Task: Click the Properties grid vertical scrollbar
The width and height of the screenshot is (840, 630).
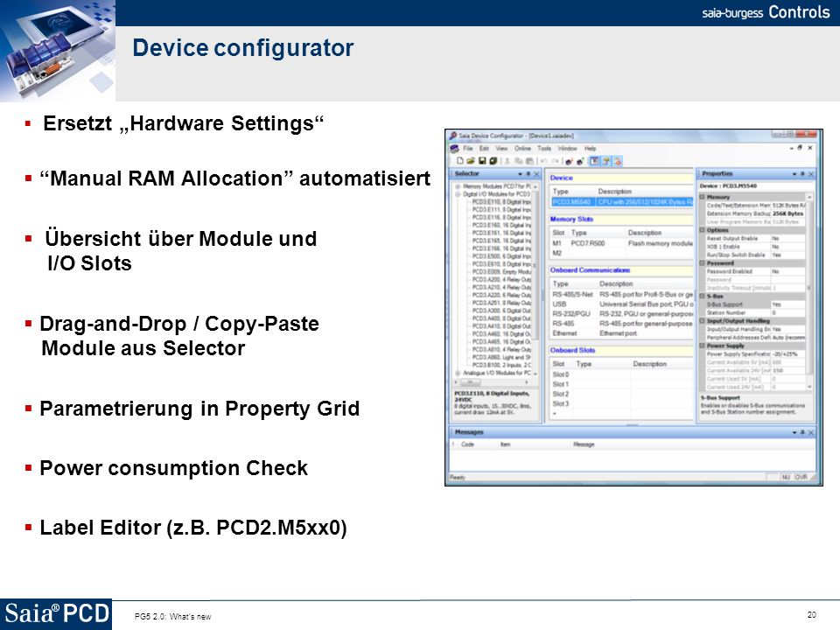Action: (808, 292)
